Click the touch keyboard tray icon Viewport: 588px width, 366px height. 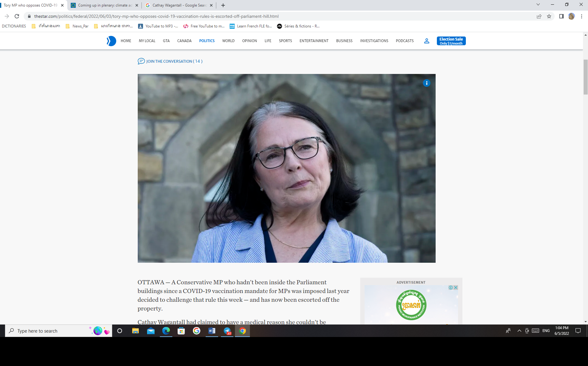535,331
